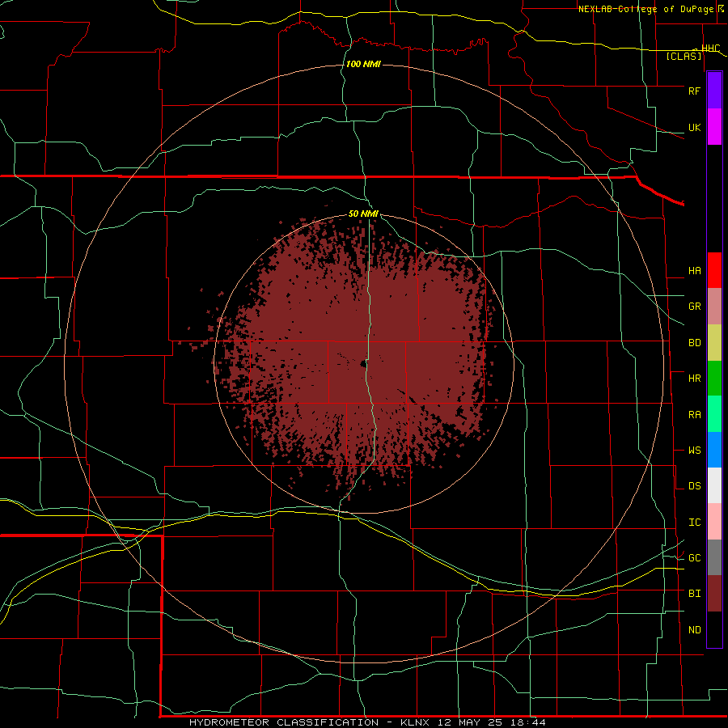Screen dimensions: 728x728
Task: Click the '18:44' timestamp
Action: pyautogui.click(x=529, y=722)
